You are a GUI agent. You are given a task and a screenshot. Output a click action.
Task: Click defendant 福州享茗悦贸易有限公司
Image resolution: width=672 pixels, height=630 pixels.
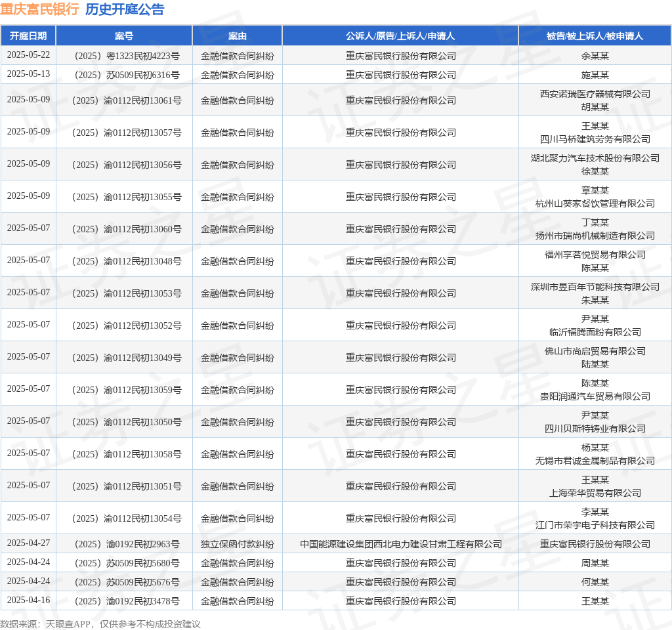coord(595,255)
